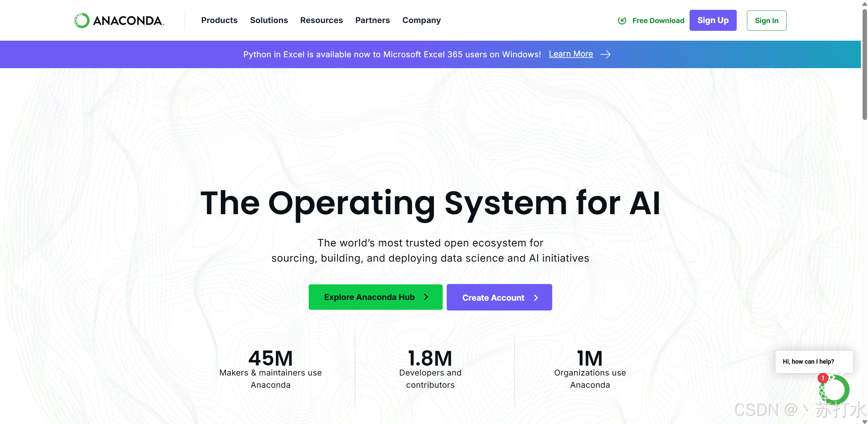This screenshot has width=868, height=424.
Task: Click the red notification badge on chat
Action: click(823, 378)
